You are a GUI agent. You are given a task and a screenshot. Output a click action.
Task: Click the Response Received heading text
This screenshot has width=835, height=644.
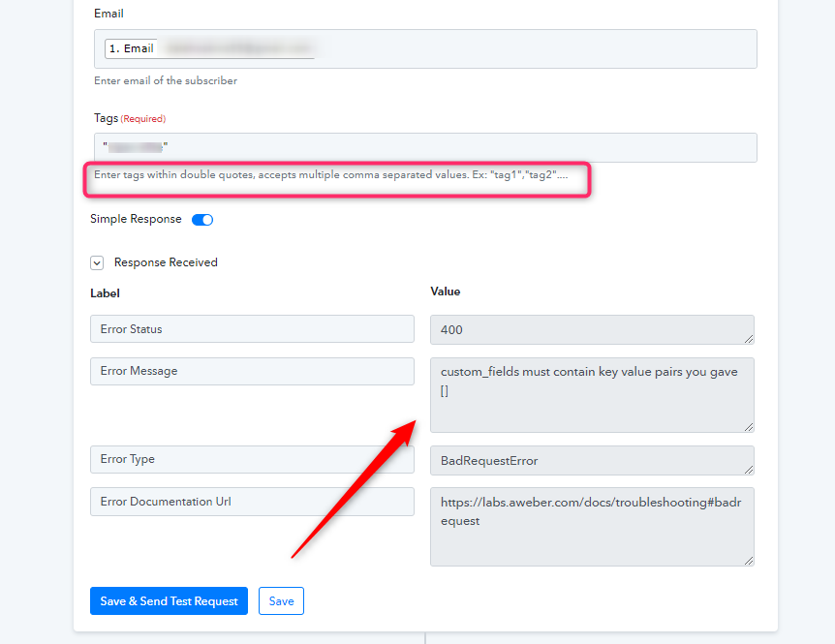coord(166,262)
